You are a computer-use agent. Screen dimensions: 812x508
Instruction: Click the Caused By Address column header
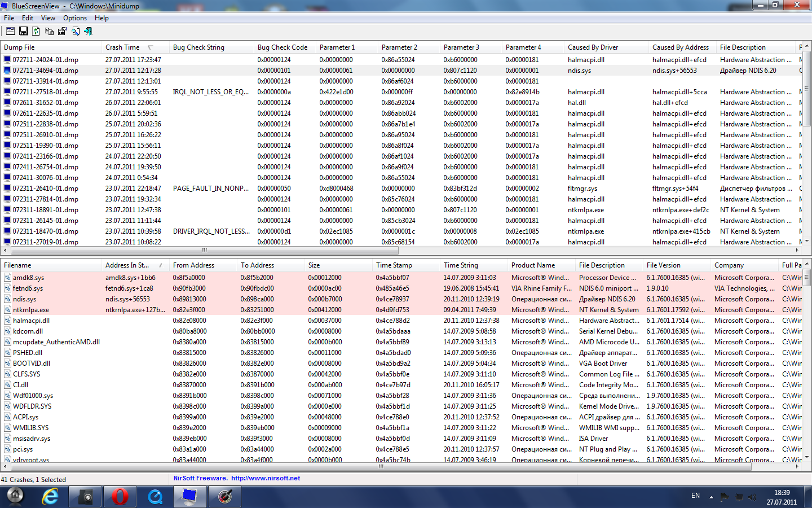tap(683, 47)
